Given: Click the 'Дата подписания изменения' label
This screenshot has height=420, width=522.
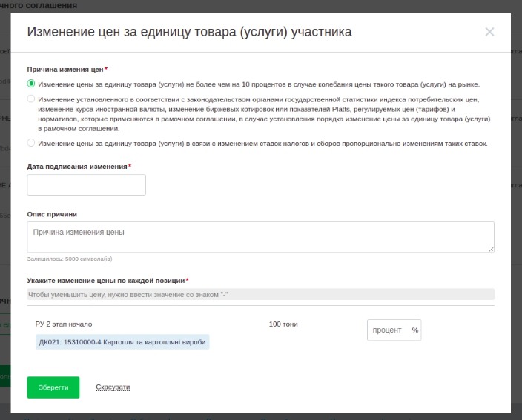Looking at the screenshot, I should [x=77, y=167].
